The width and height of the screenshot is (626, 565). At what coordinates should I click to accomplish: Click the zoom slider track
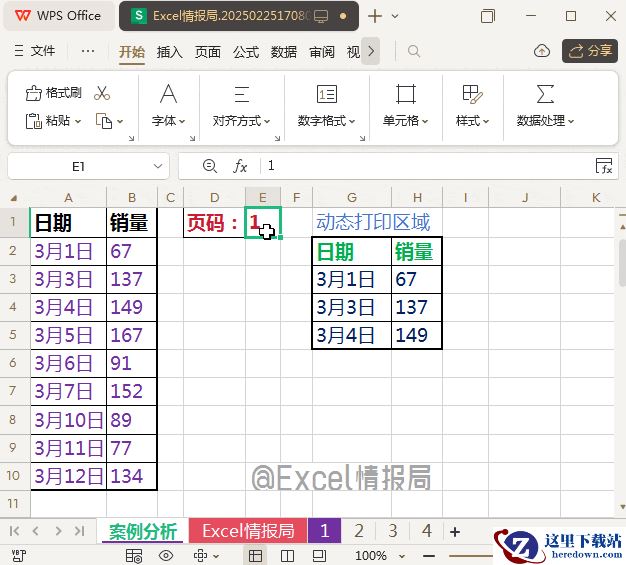[471, 556]
